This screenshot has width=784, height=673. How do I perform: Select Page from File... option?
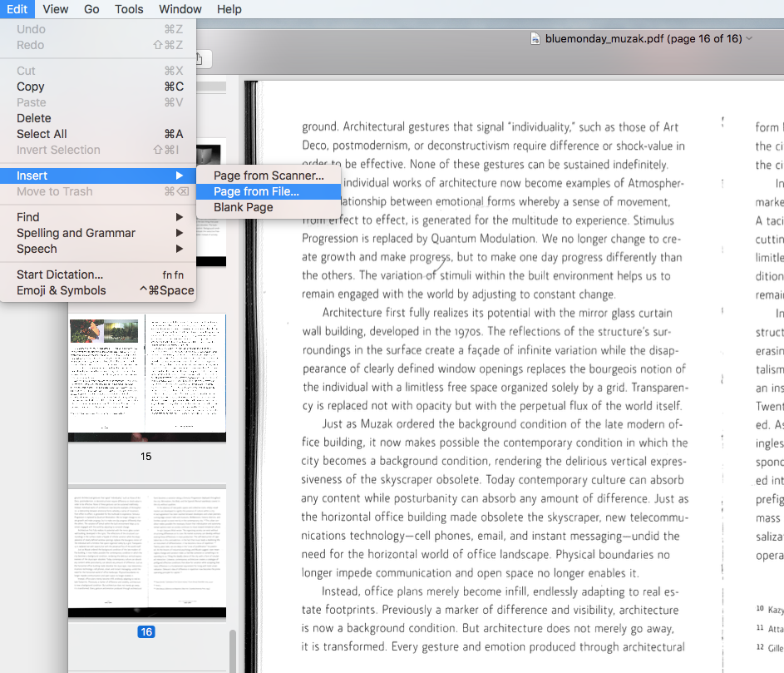pos(269,191)
